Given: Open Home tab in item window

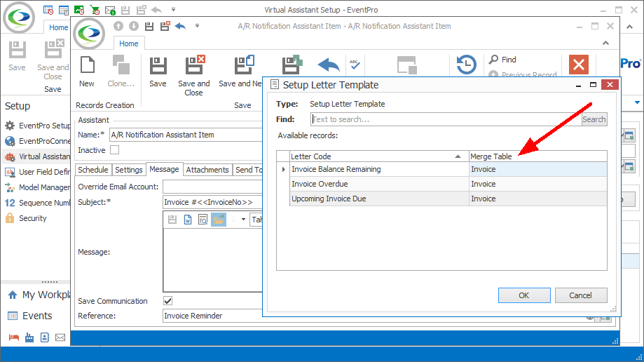Looking at the screenshot, I should point(128,43).
